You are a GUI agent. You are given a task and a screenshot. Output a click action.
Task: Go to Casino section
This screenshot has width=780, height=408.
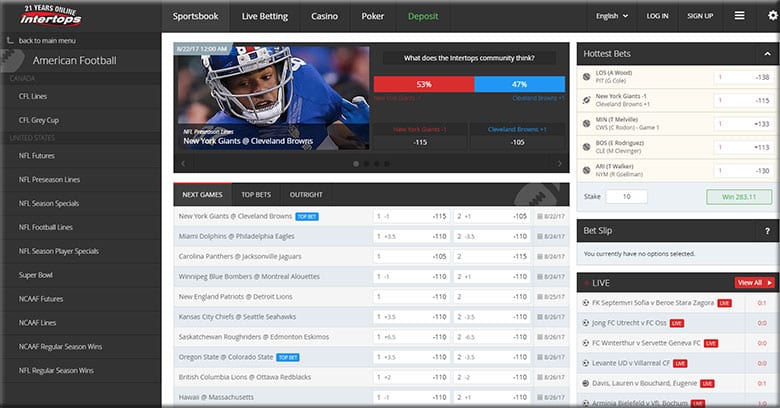tap(324, 16)
